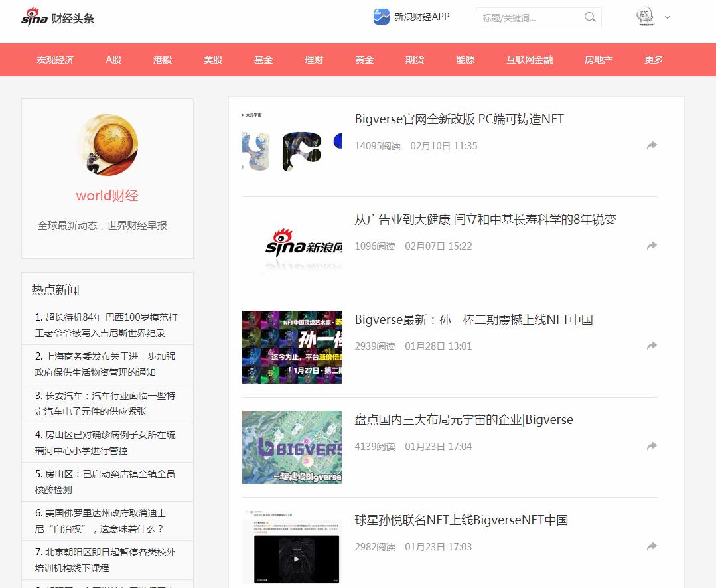Screen dimensions: 716x588
Task: Open the 能源 menu tab
Action: click(x=465, y=60)
